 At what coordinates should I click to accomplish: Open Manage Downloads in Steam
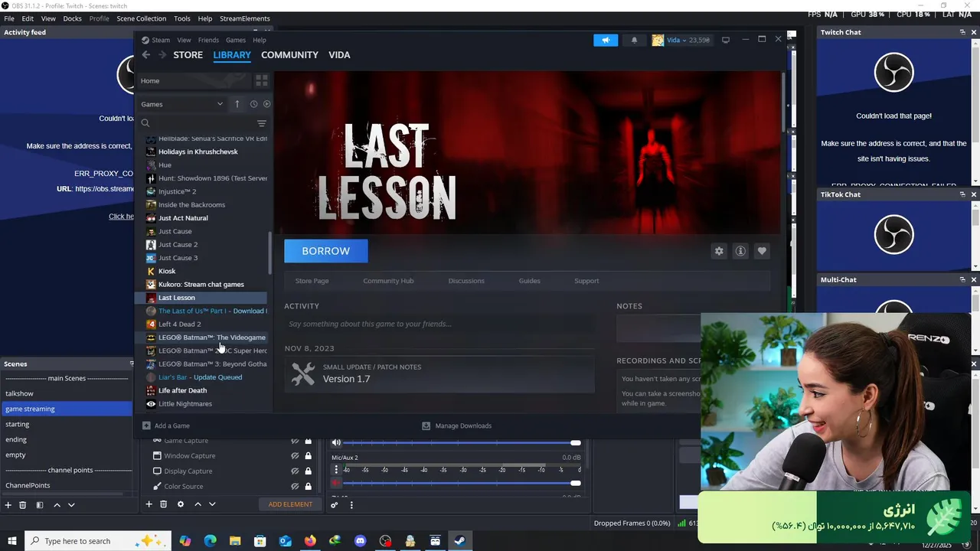pos(457,425)
